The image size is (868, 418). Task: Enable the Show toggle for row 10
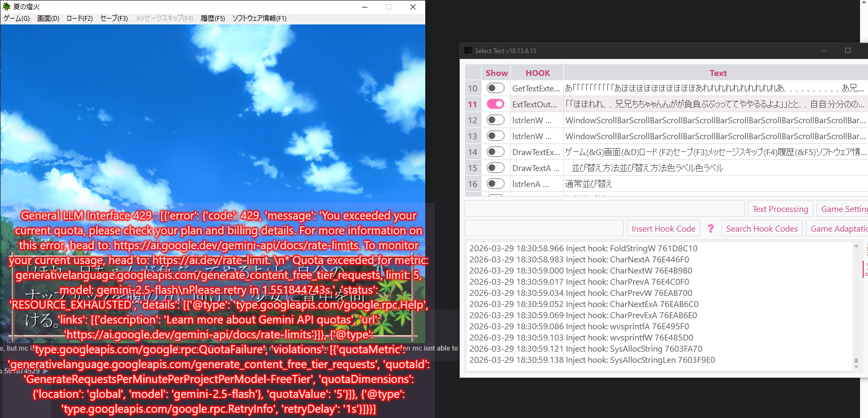[495, 88]
